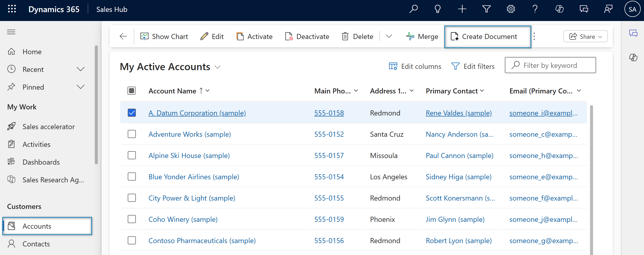This screenshot has width=644, height=255.
Task: Expand the My Active Accounts view selector
Action: (217, 67)
